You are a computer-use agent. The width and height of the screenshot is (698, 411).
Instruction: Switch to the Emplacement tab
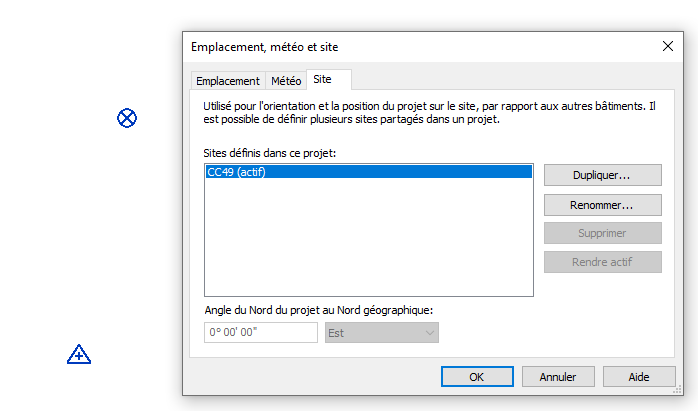pyautogui.click(x=227, y=81)
